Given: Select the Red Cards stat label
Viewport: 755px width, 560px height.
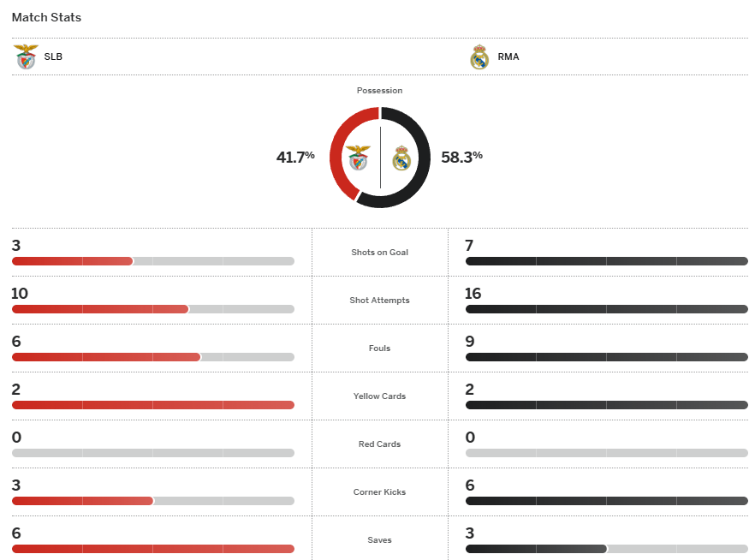Looking at the screenshot, I should (x=380, y=444).
